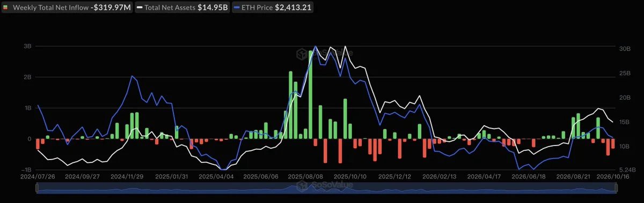Screen dimensions: 644x203
Task: Click the 15B right axis label
Action: click(624, 122)
